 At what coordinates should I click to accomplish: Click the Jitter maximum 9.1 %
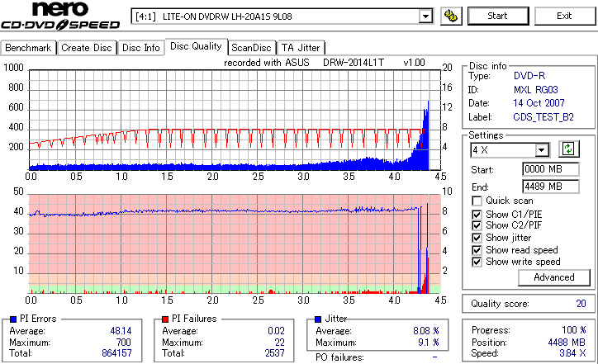429,343
